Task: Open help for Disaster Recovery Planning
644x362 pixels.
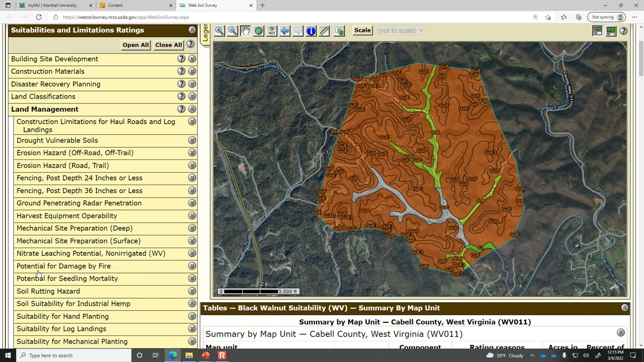Action: [x=181, y=84]
